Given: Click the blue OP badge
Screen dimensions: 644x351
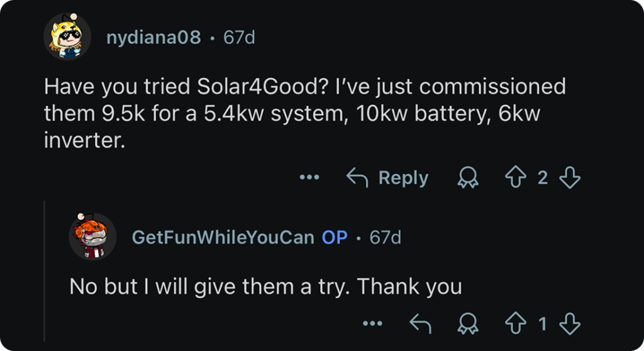Looking at the screenshot, I should [335, 237].
